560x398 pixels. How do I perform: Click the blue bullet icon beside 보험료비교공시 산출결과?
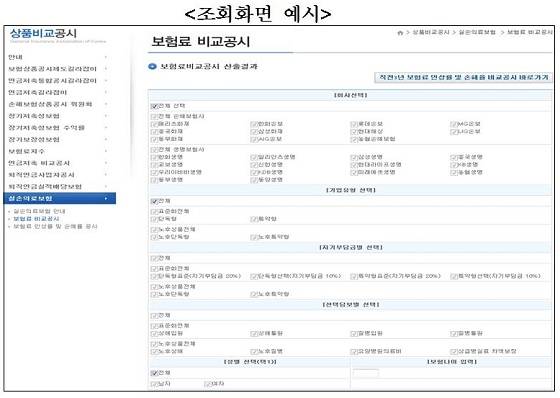(x=152, y=66)
